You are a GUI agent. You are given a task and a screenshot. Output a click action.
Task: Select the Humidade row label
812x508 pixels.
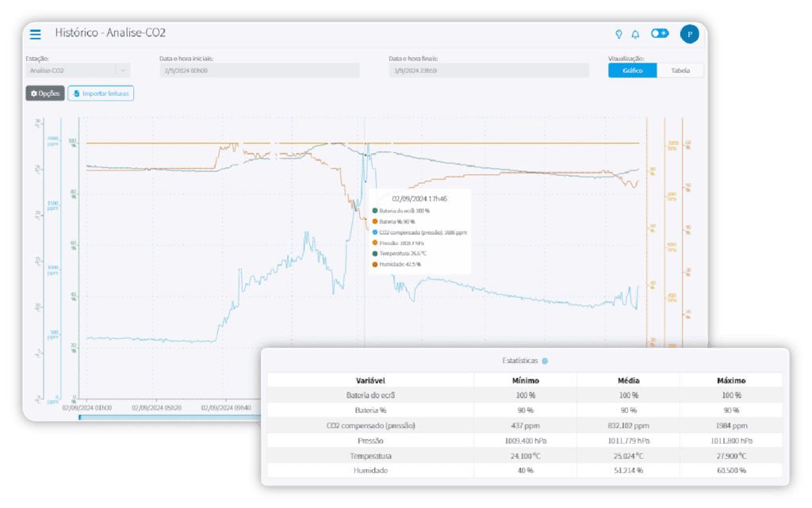370,470
